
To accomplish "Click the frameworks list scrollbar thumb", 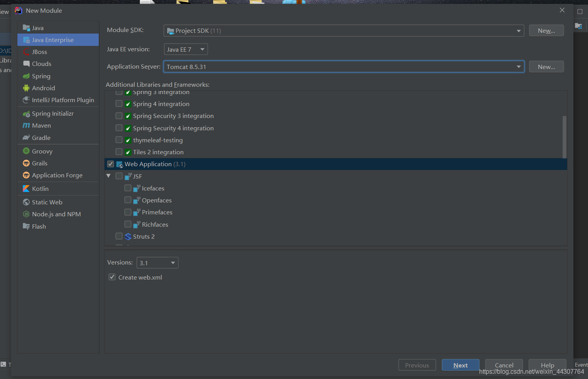I will click(x=564, y=137).
